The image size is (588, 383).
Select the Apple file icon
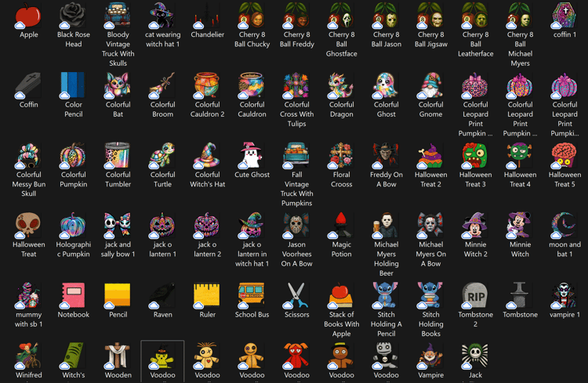click(x=28, y=16)
